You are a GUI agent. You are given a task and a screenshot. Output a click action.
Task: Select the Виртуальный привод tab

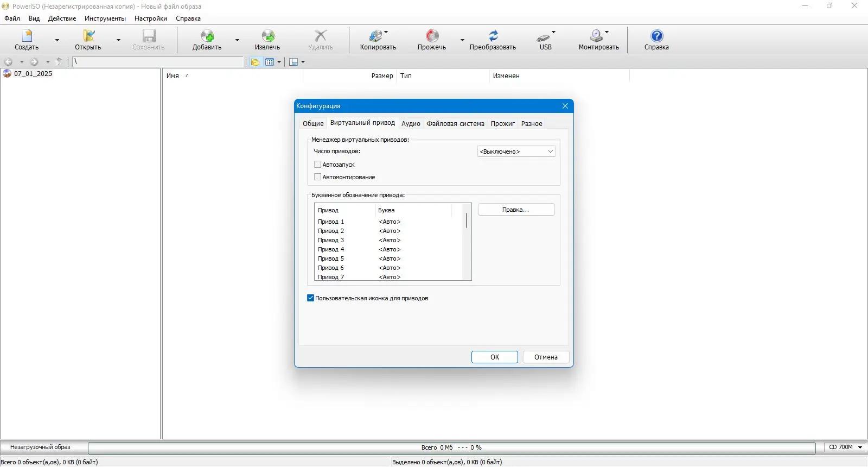tap(362, 123)
